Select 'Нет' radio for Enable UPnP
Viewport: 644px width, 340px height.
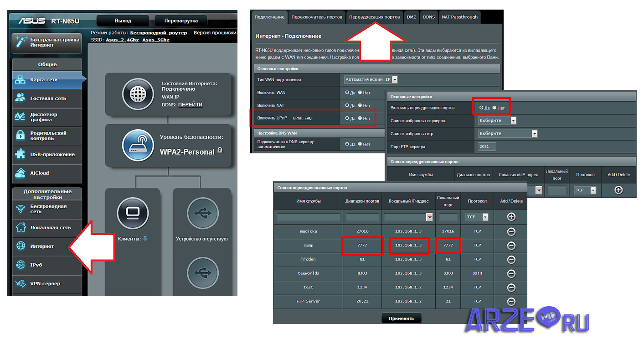pyautogui.click(x=360, y=118)
